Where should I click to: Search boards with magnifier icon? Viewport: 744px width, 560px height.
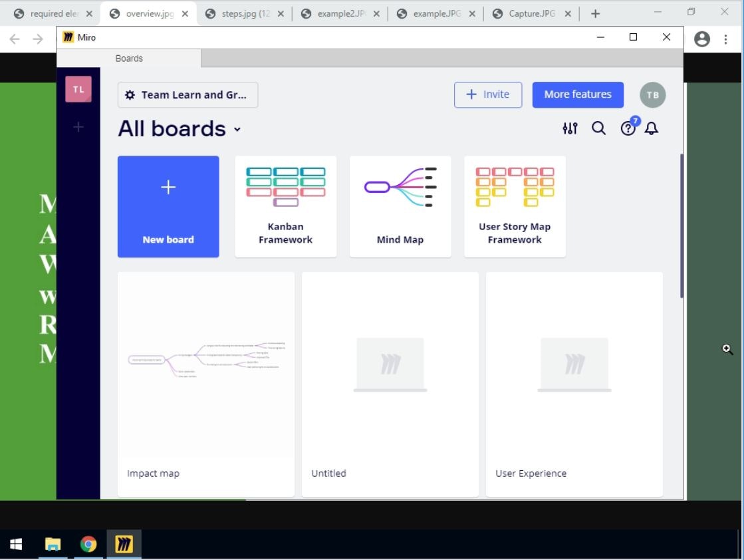pyautogui.click(x=598, y=128)
